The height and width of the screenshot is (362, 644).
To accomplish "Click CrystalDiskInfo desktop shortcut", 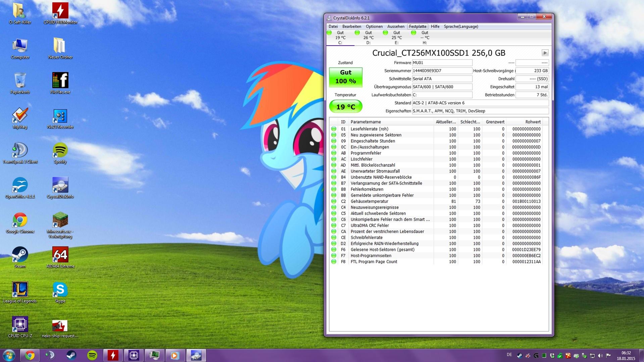I will click(60, 188).
